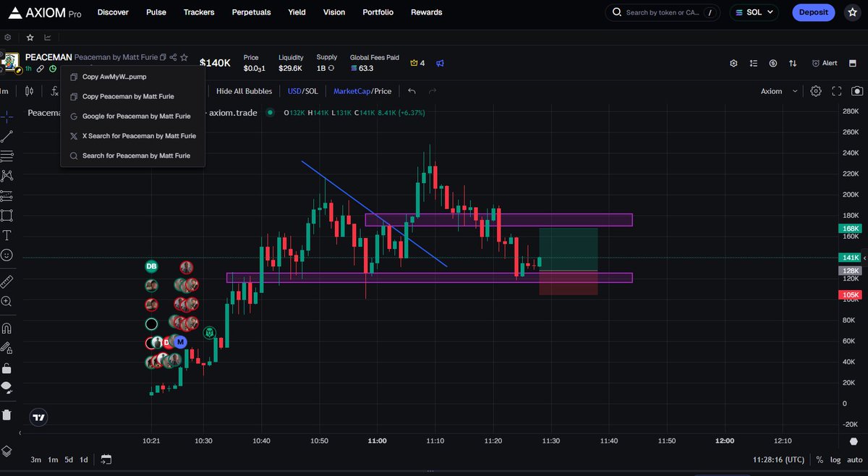Screen dimensions: 868x476
Task: Select 'Copy AwMyW...pump' menu entry
Action: click(x=132, y=76)
